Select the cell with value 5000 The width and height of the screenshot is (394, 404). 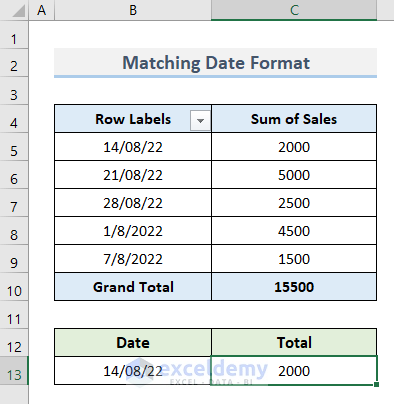point(294,175)
